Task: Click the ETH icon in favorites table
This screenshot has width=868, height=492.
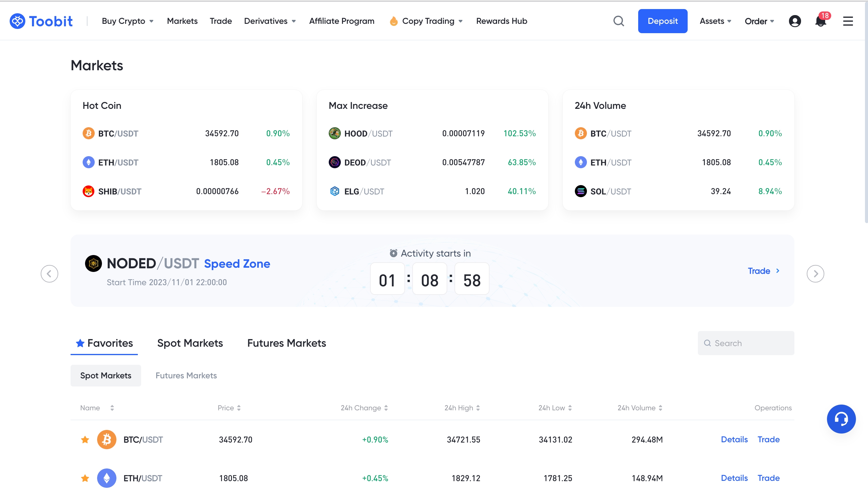Action: pos(106,478)
